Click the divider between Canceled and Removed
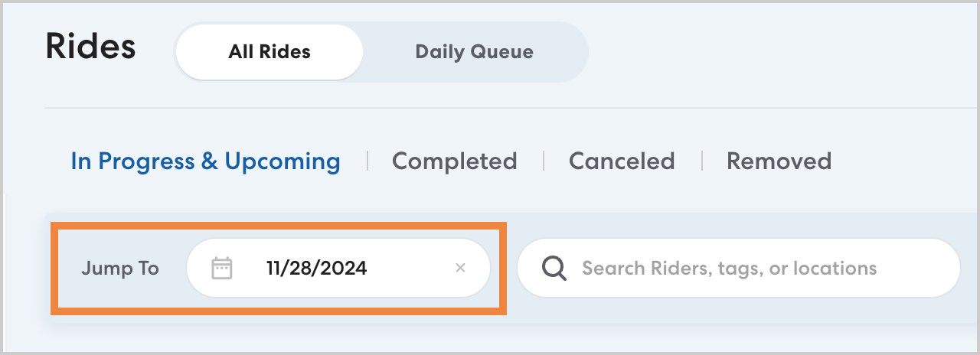 (x=701, y=161)
